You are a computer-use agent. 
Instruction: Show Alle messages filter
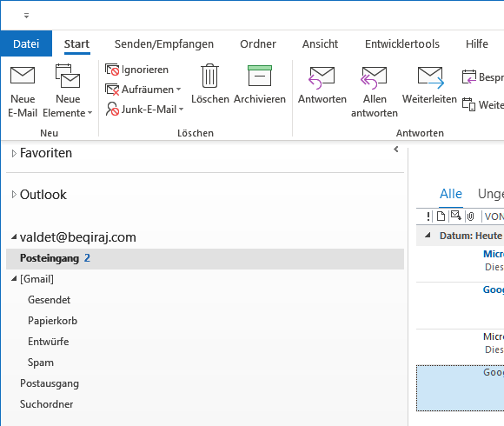coord(451,194)
